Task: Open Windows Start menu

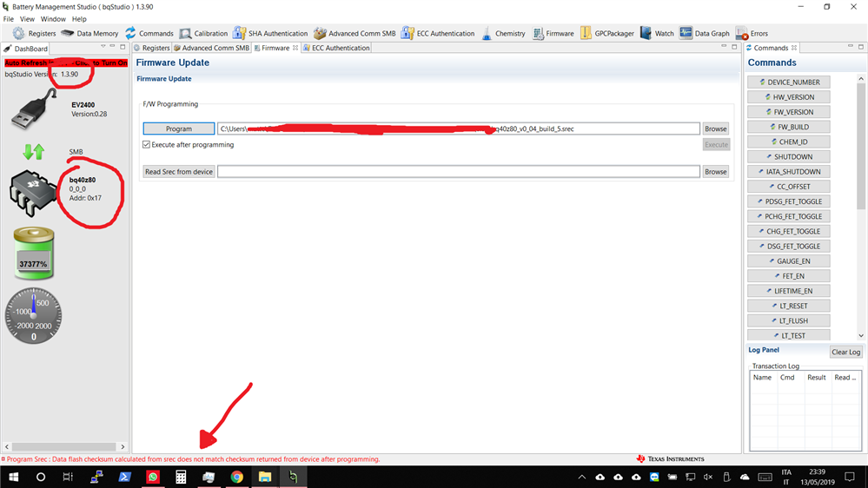Action: pos(13,477)
